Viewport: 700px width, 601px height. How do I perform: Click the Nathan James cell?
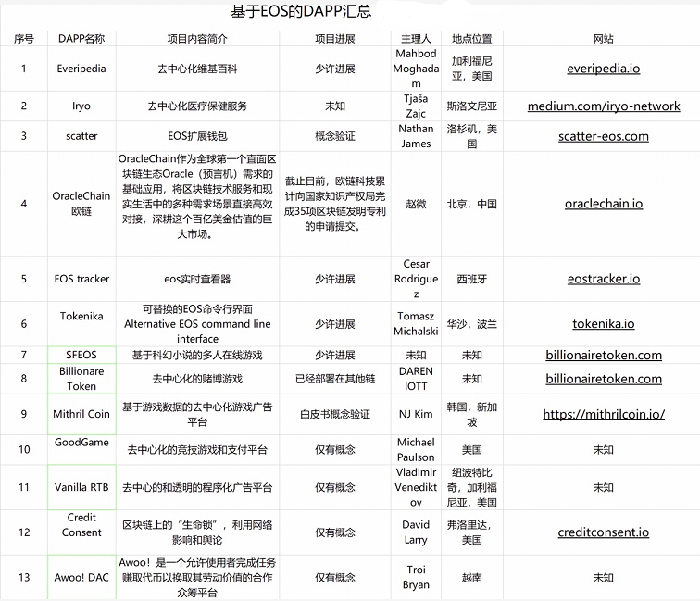[x=416, y=136]
